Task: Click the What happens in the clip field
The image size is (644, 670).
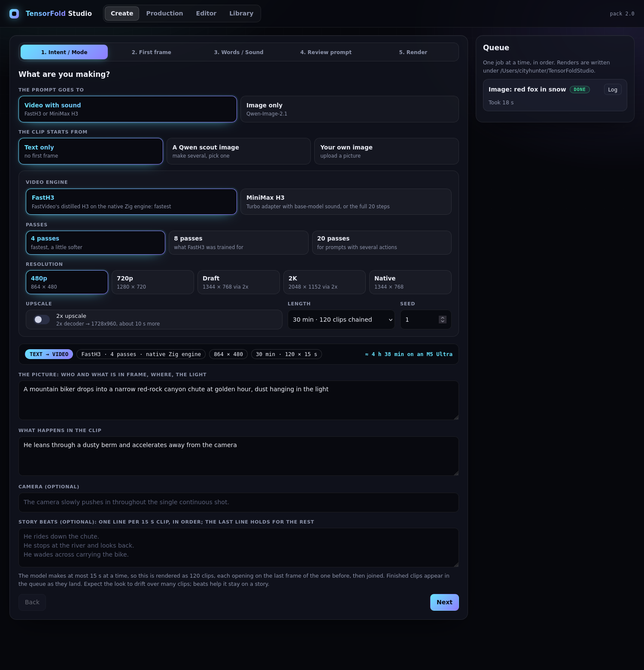Action: (239, 456)
